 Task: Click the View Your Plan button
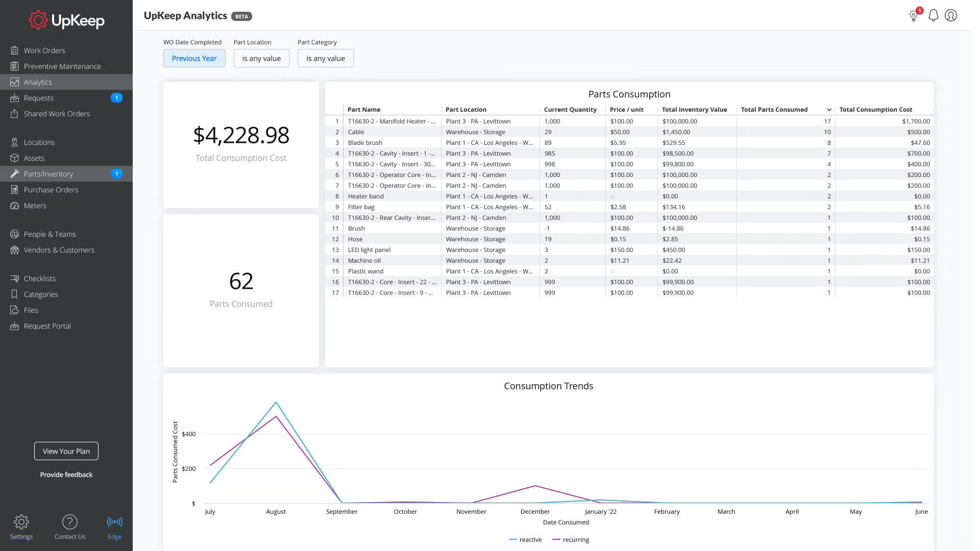pos(66,451)
